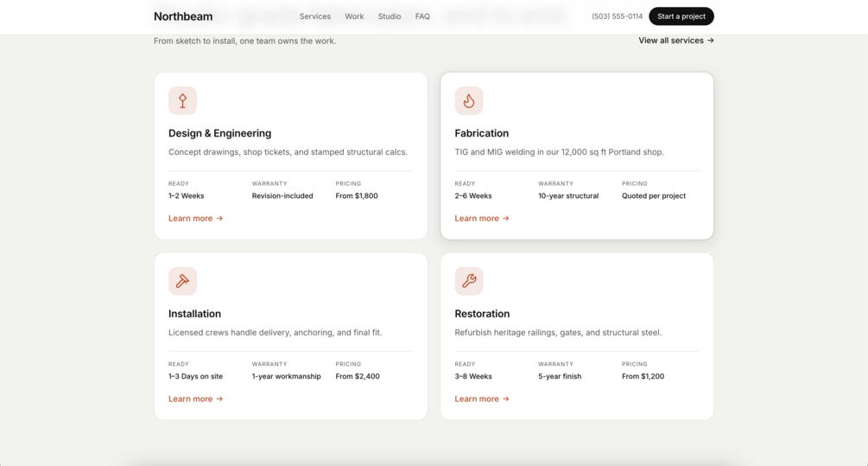
Task: Click the (503) 555-0114 phone number
Action: click(618, 16)
